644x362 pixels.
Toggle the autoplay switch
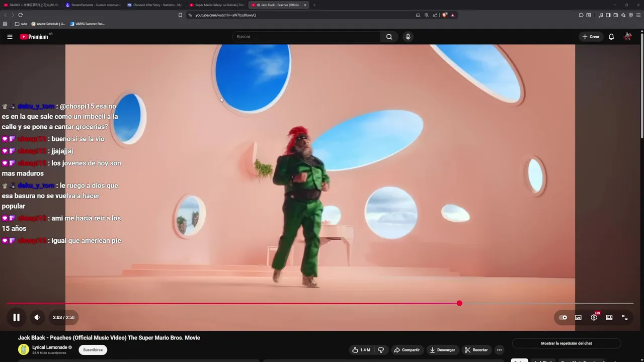point(563,317)
